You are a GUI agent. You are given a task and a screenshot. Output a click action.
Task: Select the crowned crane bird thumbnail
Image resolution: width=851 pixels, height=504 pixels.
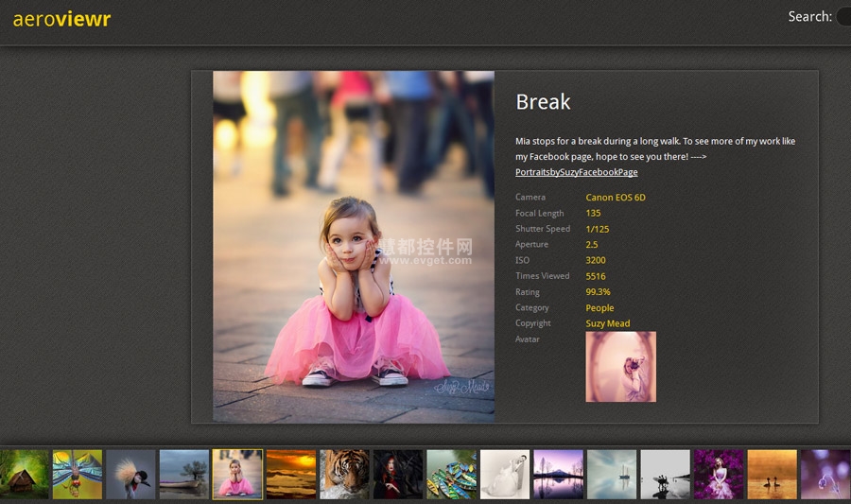point(130,474)
